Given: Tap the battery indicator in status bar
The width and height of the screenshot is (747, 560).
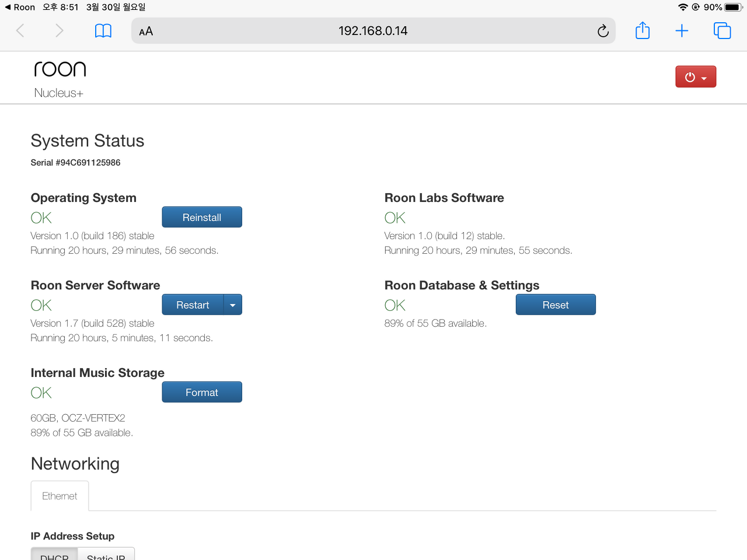Looking at the screenshot, I should (734, 7).
